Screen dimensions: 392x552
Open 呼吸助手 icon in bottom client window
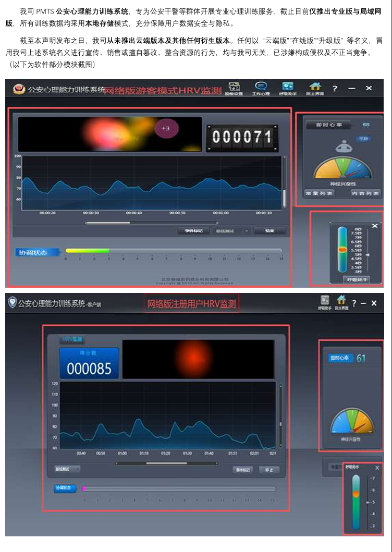tap(325, 302)
